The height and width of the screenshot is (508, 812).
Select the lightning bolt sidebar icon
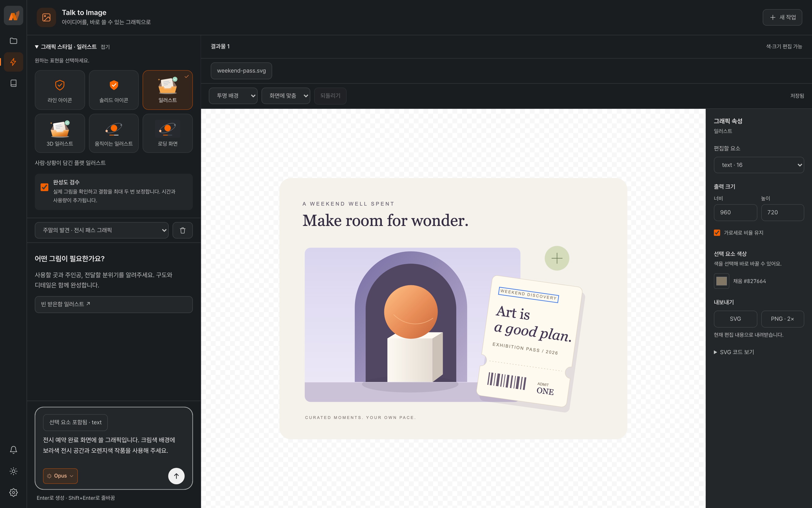[x=14, y=62]
